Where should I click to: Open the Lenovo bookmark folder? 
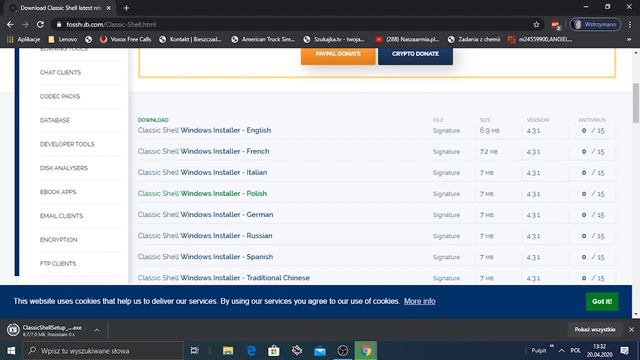pos(62,39)
